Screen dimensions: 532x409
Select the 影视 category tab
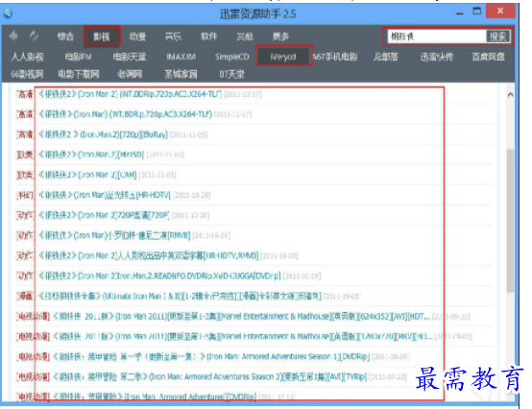click(102, 36)
